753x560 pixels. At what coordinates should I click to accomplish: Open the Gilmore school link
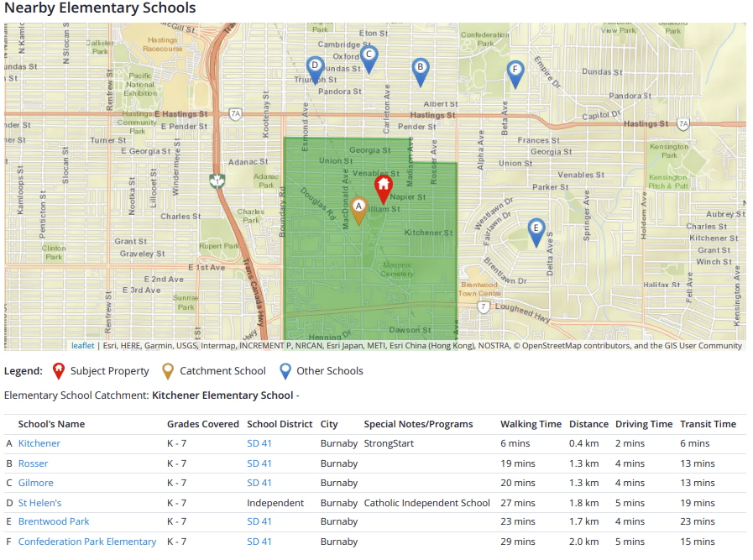coord(36,483)
